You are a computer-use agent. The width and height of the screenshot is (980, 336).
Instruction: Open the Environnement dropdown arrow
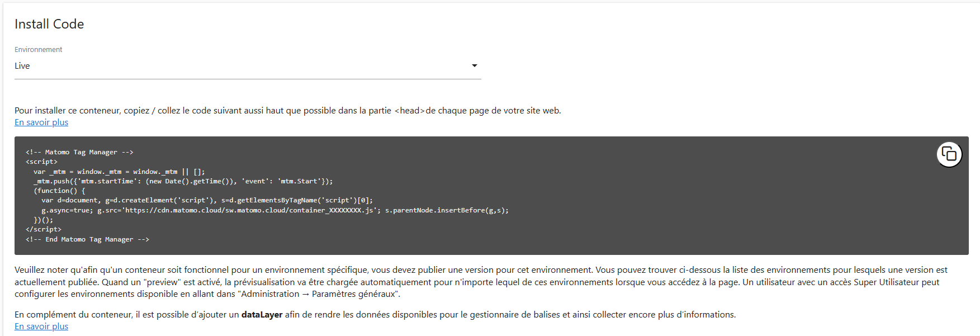tap(474, 66)
